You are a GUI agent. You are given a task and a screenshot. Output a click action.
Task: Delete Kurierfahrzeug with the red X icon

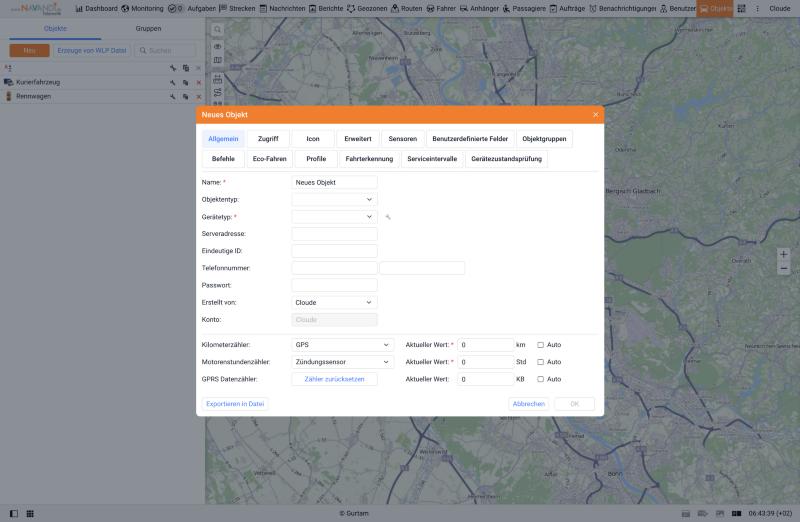point(198,82)
